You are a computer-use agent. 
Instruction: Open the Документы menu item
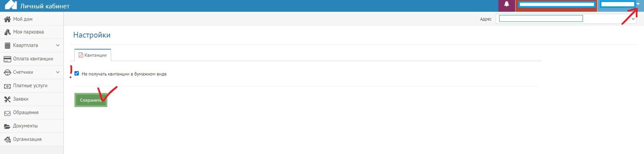point(25,126)
